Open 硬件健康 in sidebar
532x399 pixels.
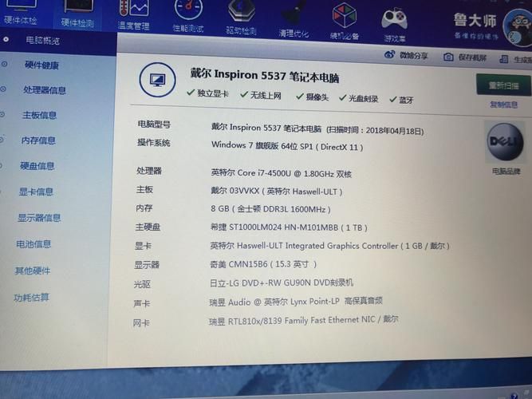[41, 65]
